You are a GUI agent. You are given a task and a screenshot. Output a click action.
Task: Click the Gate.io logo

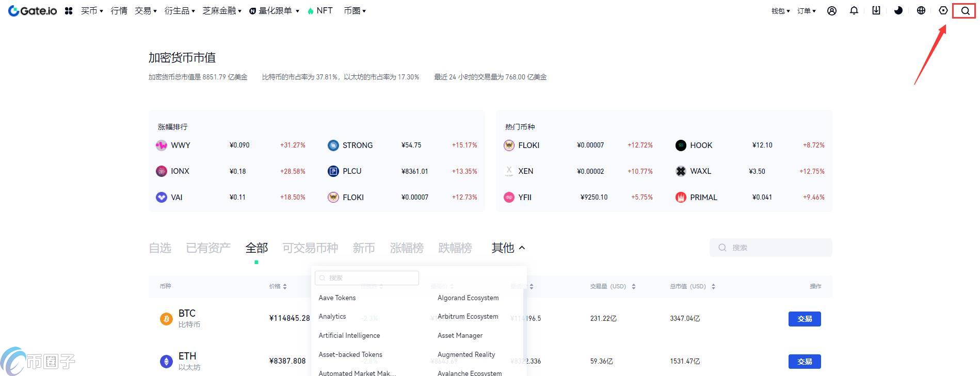click(x=33, y=11)
